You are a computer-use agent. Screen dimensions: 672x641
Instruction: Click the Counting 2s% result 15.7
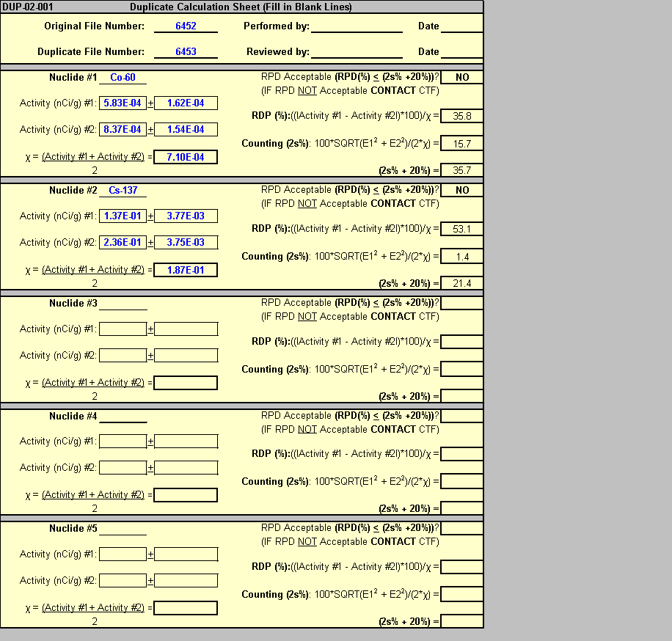coord(462,144)
